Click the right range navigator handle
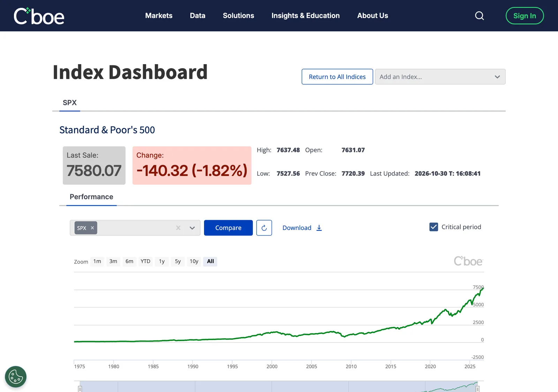The image size is (558, 392). click(477, 389)
